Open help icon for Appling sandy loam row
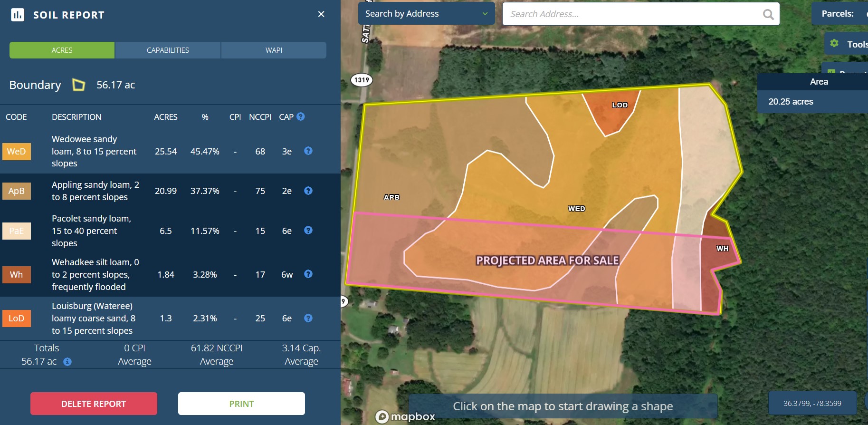This screenshot has height=425, width=868. 308,191
